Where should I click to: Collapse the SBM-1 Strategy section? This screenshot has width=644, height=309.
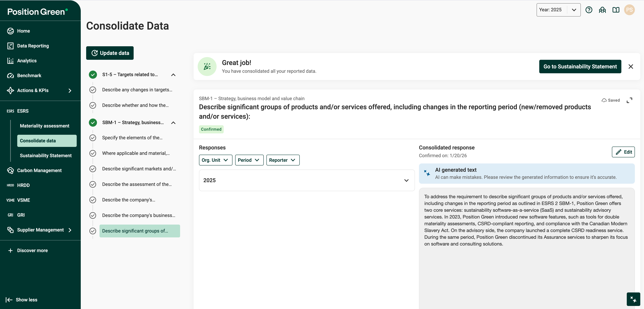[173, 123]
